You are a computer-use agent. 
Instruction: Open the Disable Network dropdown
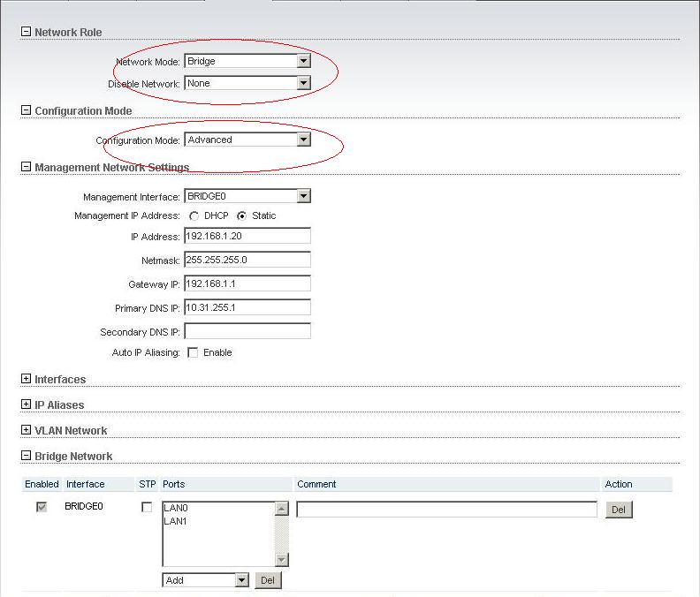point(303,84)
